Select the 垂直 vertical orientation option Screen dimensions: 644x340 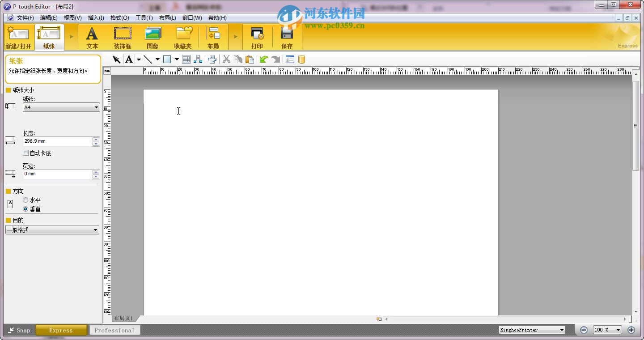coord(25,208)
